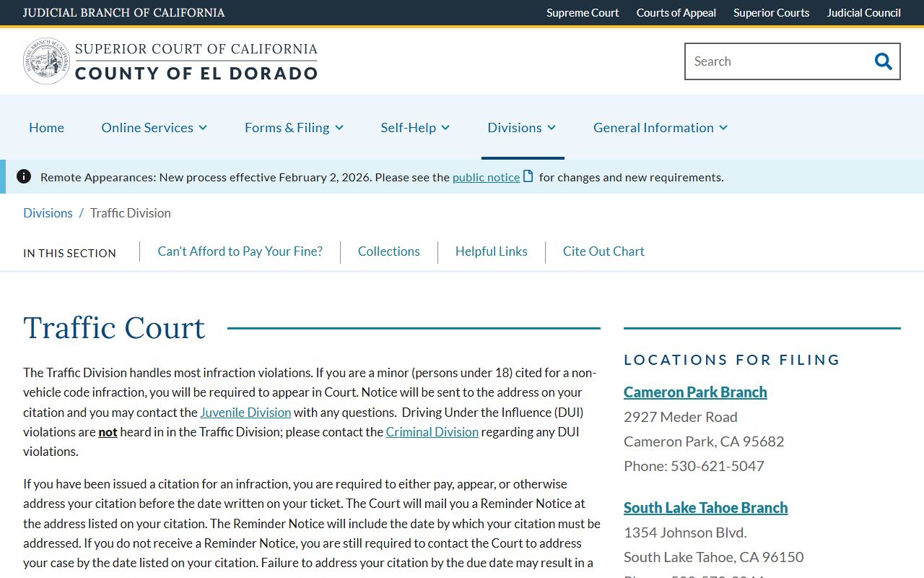The height and width of the screenshot is (578, 924).
Task: Open the Cameron Park Branch link
Action: click(695, 392)
